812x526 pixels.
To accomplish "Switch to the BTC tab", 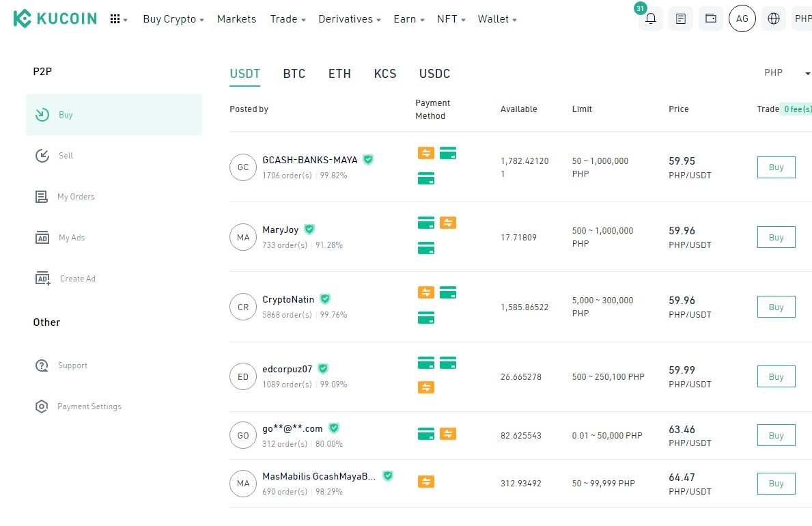I will 294,74.
